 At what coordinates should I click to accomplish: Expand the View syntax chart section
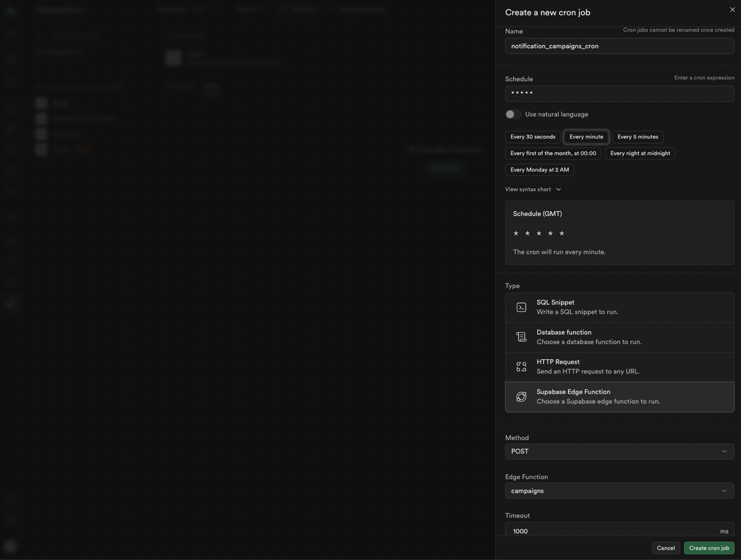coord(533,189)
